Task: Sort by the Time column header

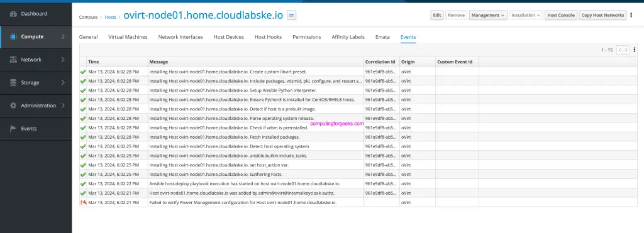Action: (117, 62)
